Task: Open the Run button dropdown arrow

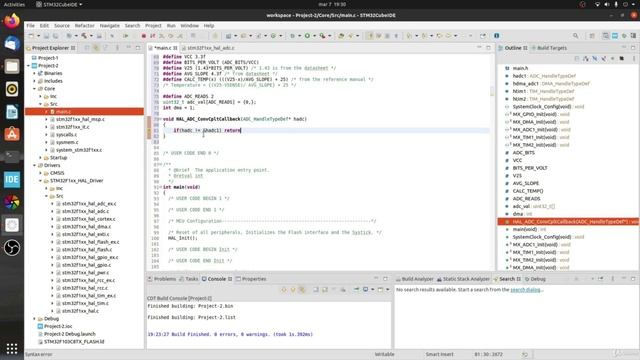Action: point(314,36)
